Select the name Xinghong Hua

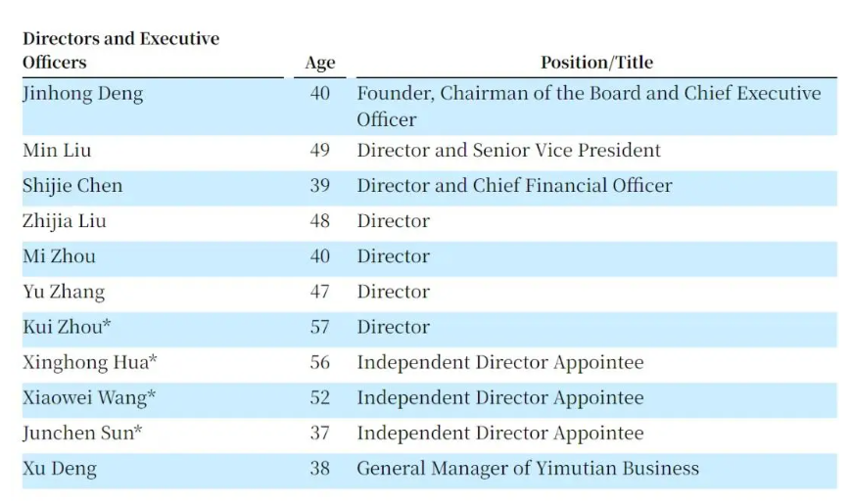(90, 363)
